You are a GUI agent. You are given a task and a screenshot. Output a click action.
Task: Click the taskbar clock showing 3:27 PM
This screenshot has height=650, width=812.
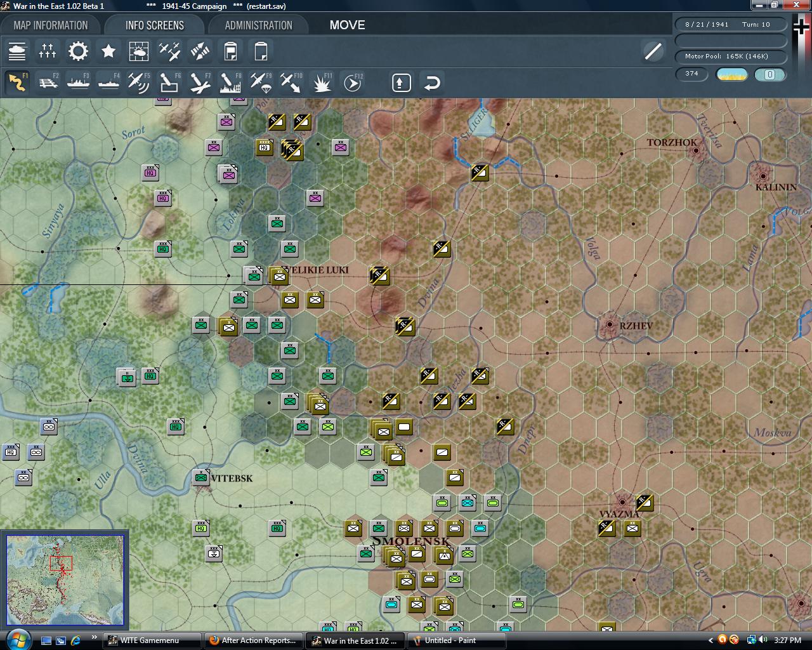[787, 640]
